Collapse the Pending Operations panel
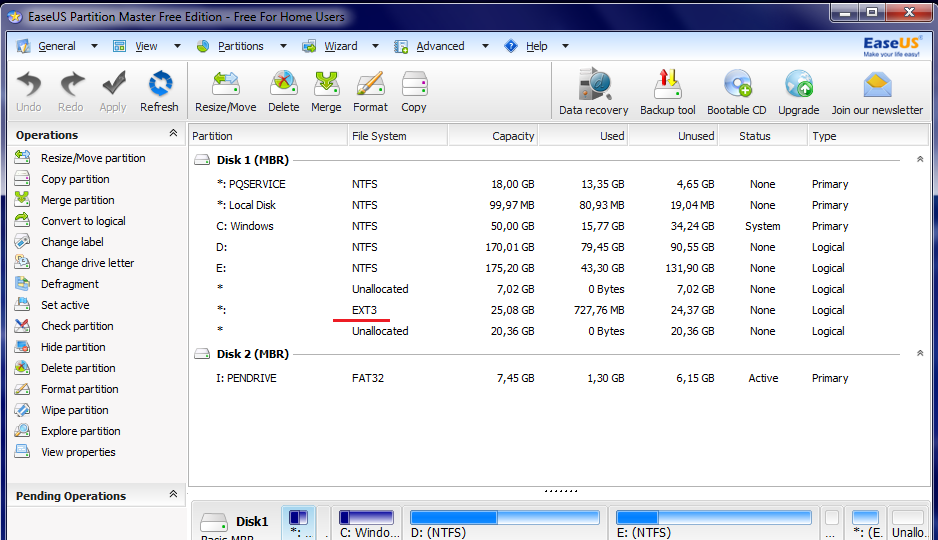 point(173,494)
